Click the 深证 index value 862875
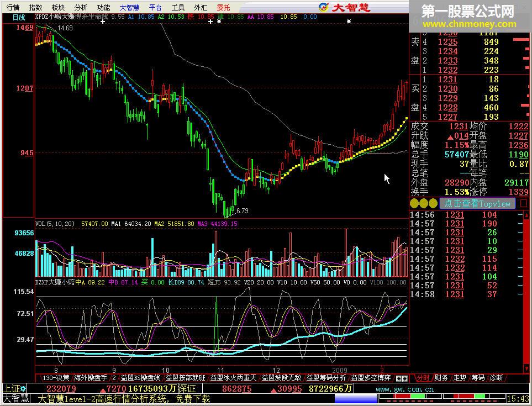 point(237,389)
